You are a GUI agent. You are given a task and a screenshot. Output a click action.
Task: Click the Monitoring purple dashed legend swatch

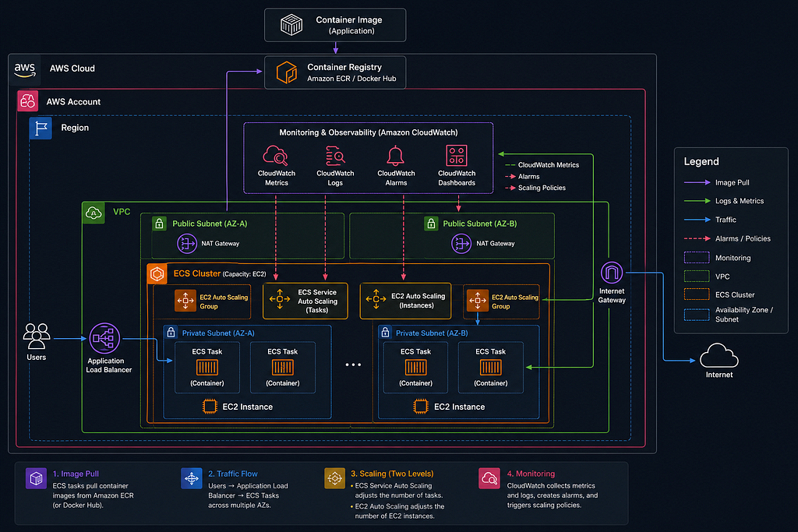pos(697,257)
